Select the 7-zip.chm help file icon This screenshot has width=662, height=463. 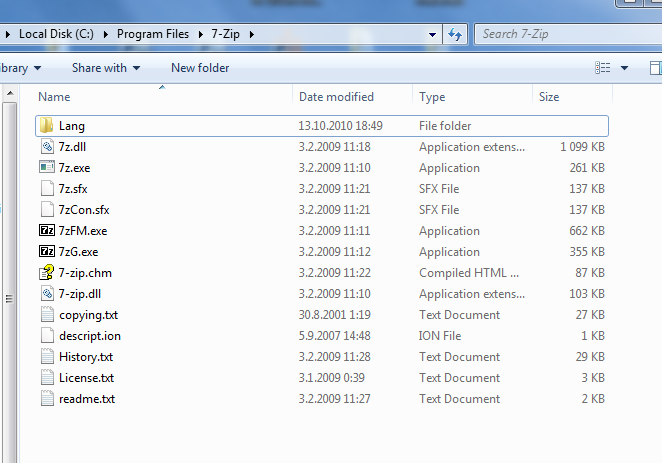click(47, 273)
